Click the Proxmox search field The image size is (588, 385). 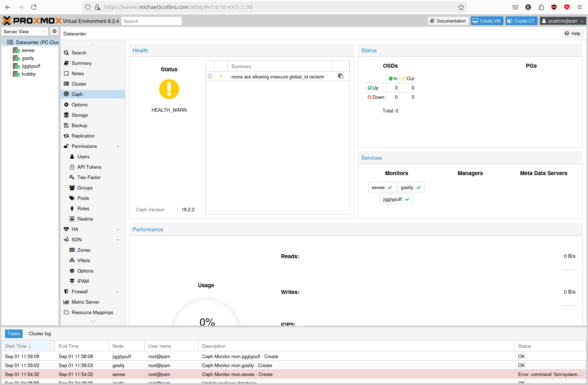(151, 21)
